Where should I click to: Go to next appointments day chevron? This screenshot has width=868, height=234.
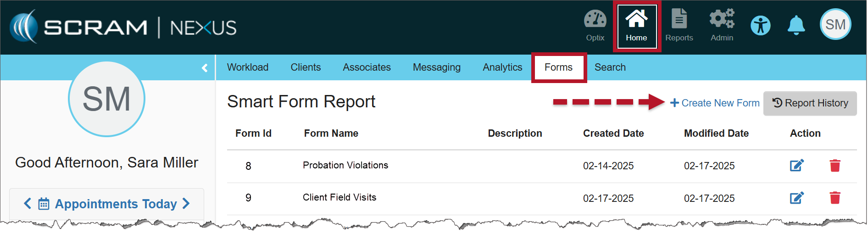(x=186, y=204)
